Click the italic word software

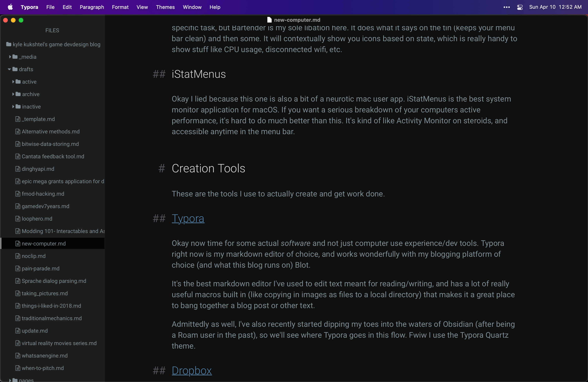(296, 243)
